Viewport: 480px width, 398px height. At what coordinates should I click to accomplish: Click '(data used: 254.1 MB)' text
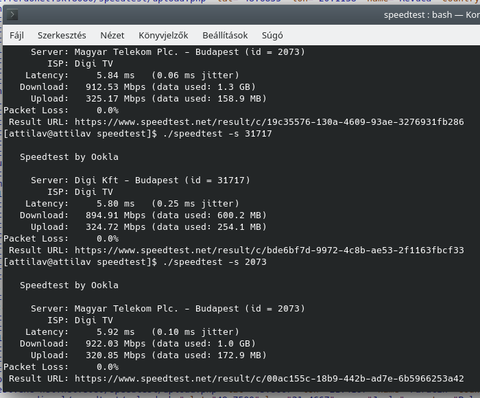pos(209,227)
